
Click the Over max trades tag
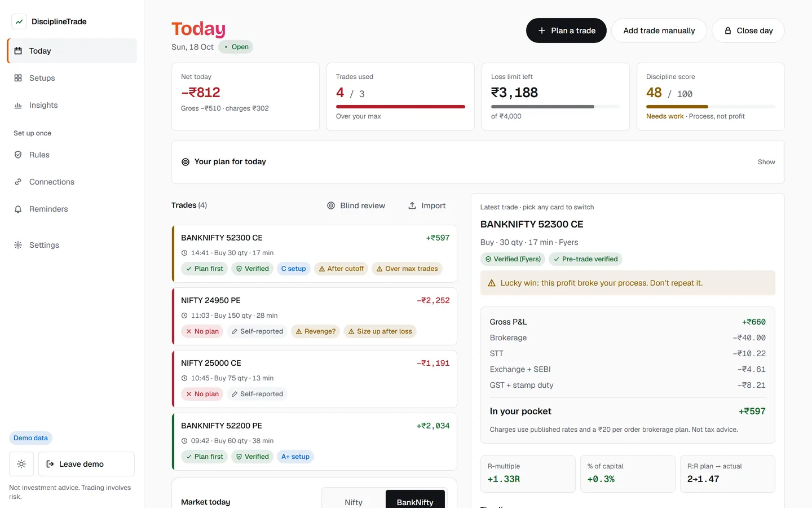[407, 269]
